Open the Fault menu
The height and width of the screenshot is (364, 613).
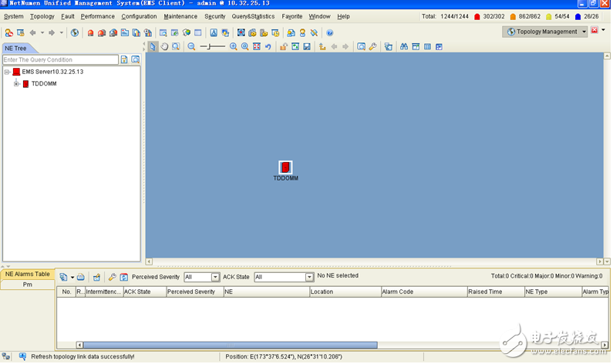click(68, 16)
